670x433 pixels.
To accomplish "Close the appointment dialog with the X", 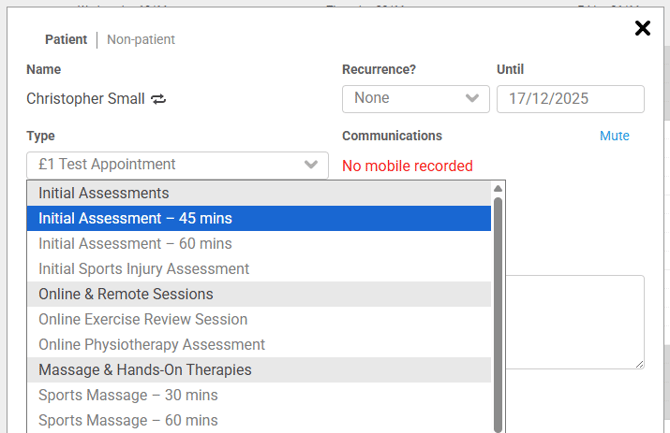I will pos(642,28).
